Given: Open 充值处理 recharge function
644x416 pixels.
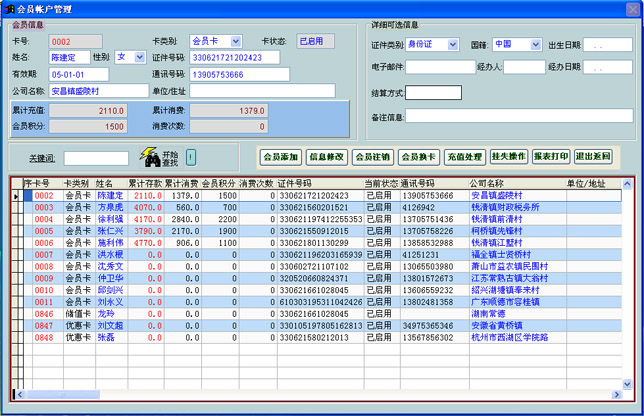Looking at the screenshot, I should coord(465,157).
